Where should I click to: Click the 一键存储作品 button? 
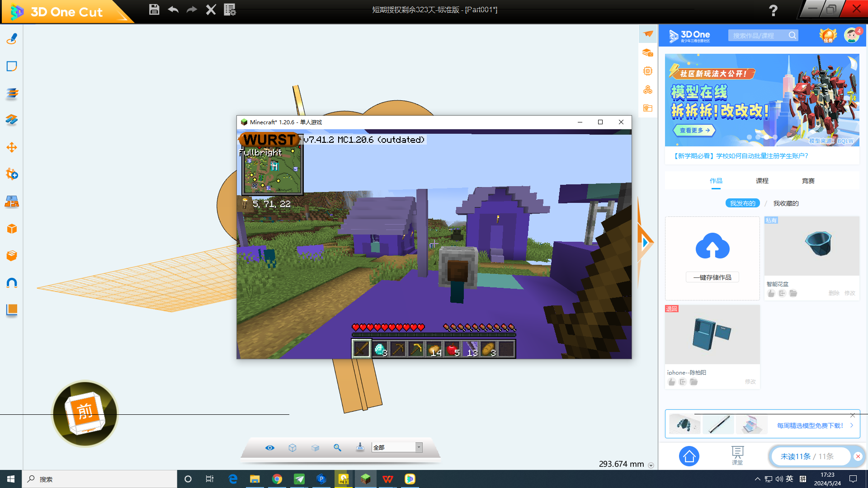click(x=712, y=277)
